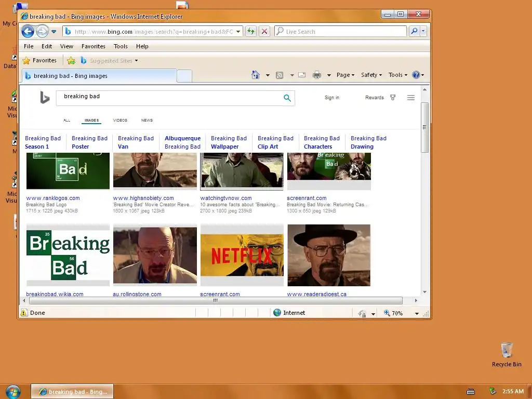
Task: Open the Help menu
Action: (x=142, y=46)
